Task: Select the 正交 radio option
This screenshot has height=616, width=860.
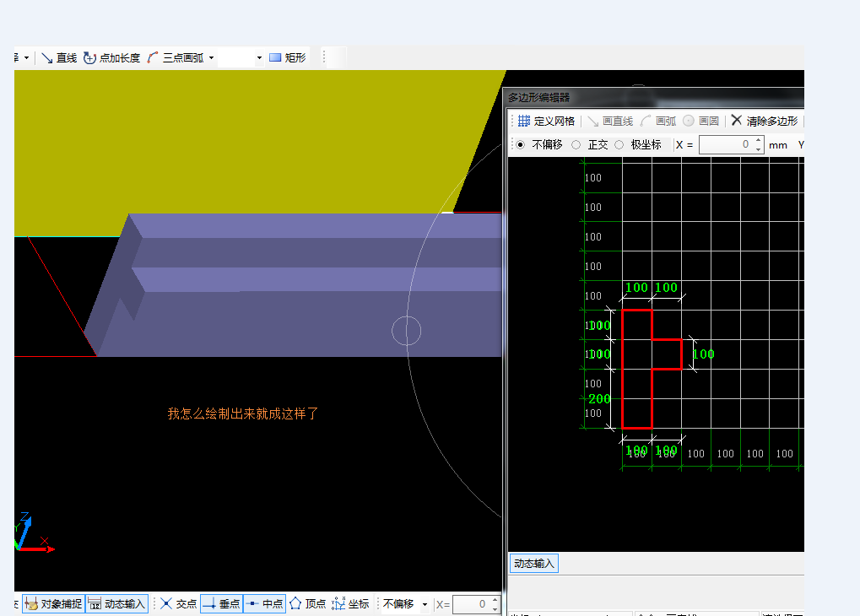Action: coord(576,145)
